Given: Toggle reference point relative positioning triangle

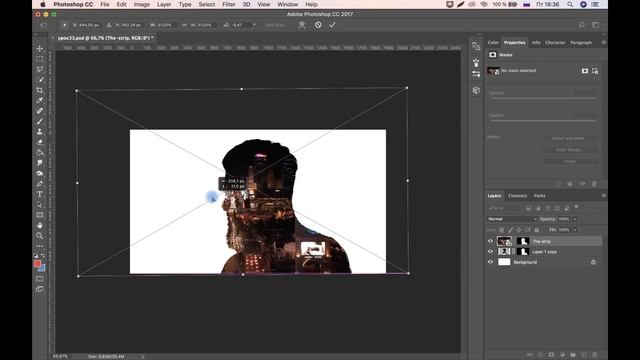Looking at the screenshot, I should coord(109,25).
